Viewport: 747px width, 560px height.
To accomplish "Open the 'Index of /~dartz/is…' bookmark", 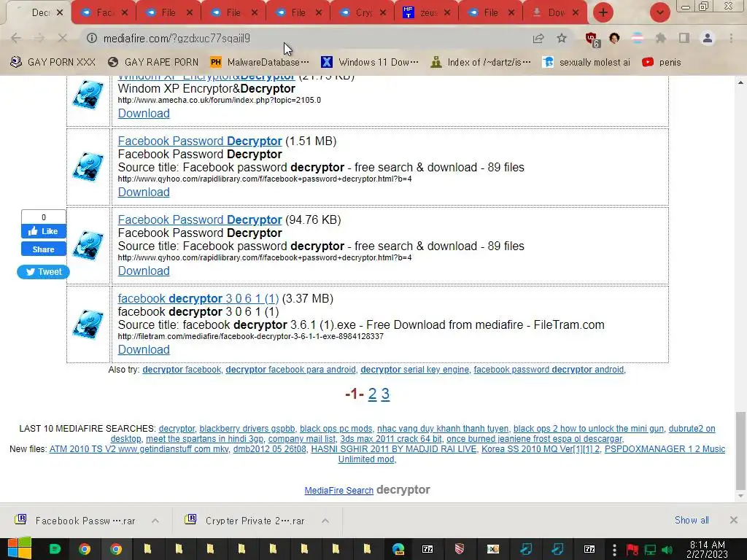I will click(480, 63).
